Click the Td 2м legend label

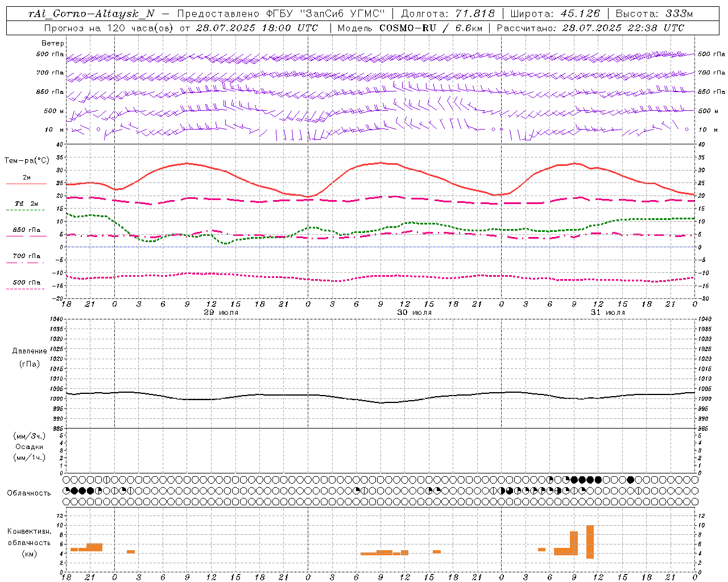26,203
